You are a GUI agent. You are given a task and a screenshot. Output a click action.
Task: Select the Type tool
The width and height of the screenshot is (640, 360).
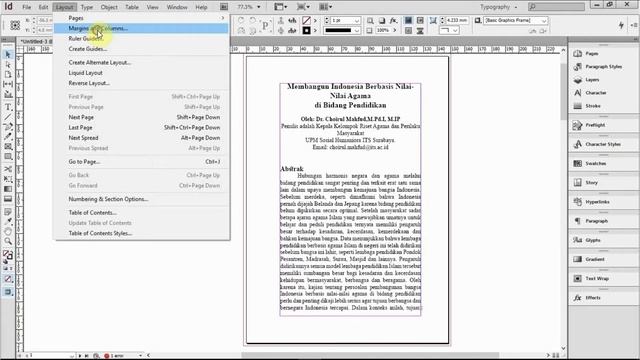tap(8, 107)
